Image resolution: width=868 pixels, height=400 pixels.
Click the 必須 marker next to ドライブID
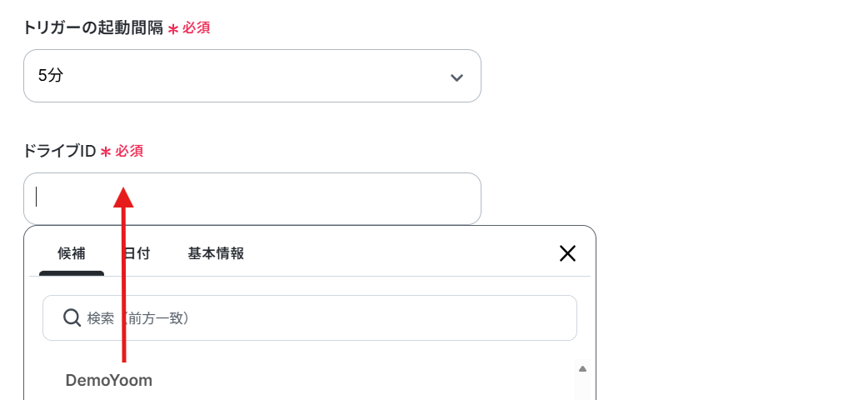129,151
